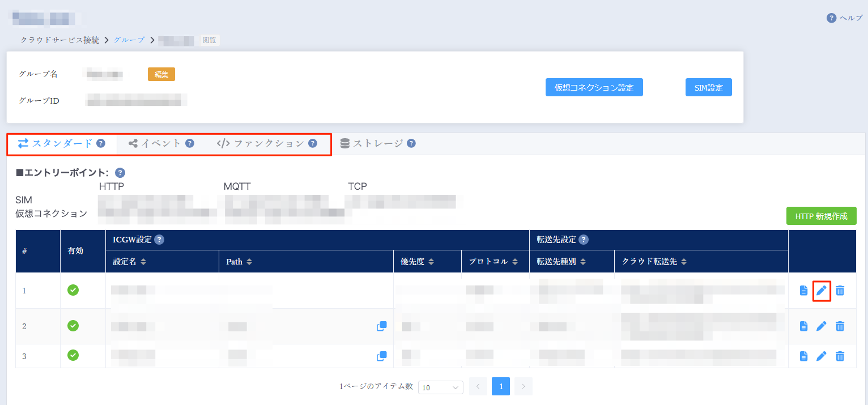Copy the Path of row 3
868x405 pixels.
(381, 356)
